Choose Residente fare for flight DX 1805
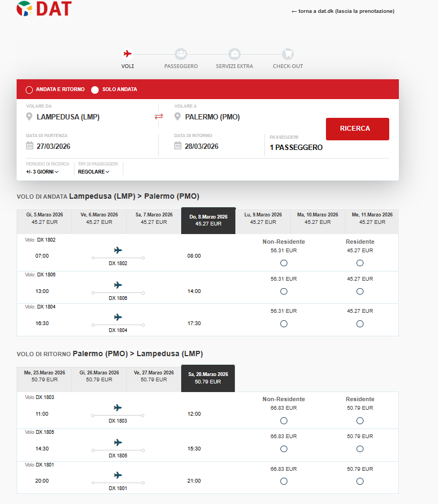The height and width of the screenshot is (504, 438). coord(360,449)
